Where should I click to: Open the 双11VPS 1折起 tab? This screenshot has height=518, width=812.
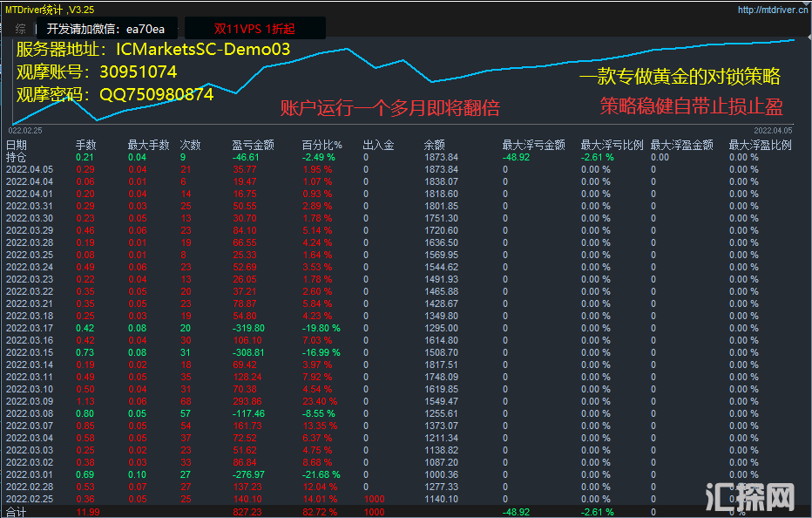[x=254, y=29]
